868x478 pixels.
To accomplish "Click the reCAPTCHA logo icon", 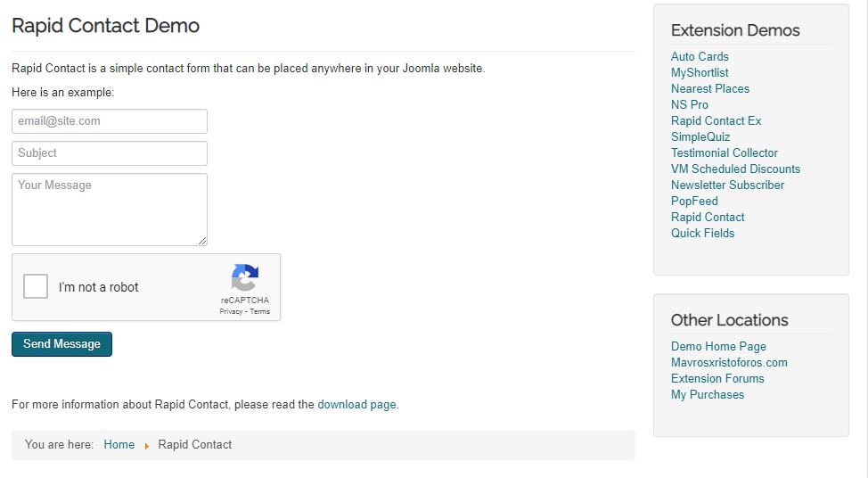I will tap(245, 277).
